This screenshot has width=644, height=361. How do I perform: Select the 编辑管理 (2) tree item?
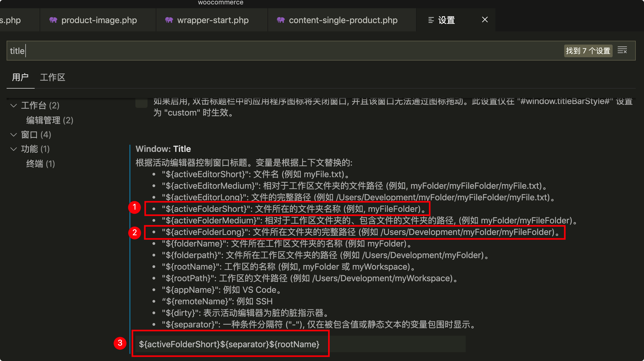[x=49, y=120]
